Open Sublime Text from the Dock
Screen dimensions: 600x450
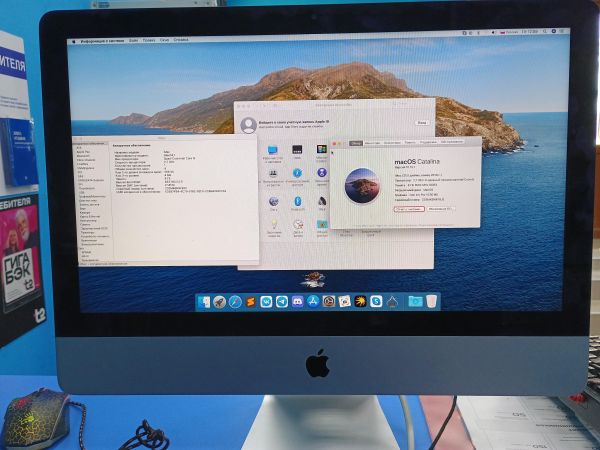[x=251, y=302]
